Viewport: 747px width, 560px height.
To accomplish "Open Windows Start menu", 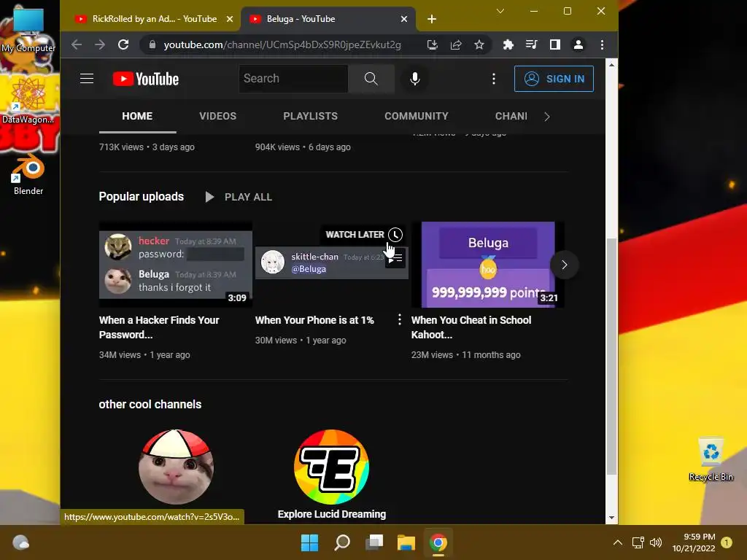I will click(309, 542).
